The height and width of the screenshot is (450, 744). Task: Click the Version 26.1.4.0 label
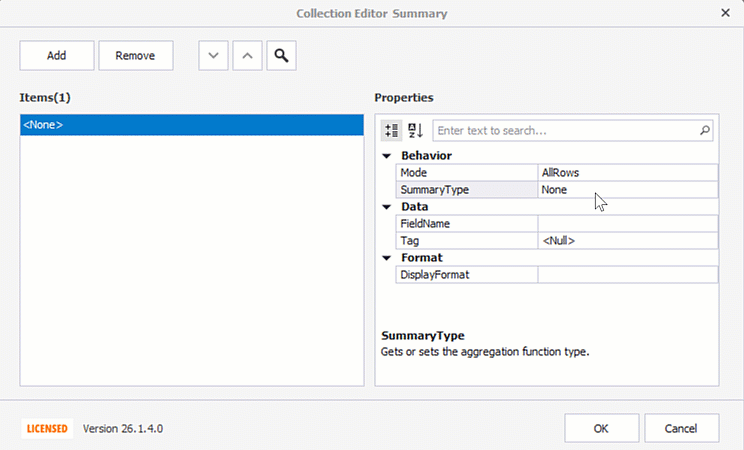tap(123, 429)
